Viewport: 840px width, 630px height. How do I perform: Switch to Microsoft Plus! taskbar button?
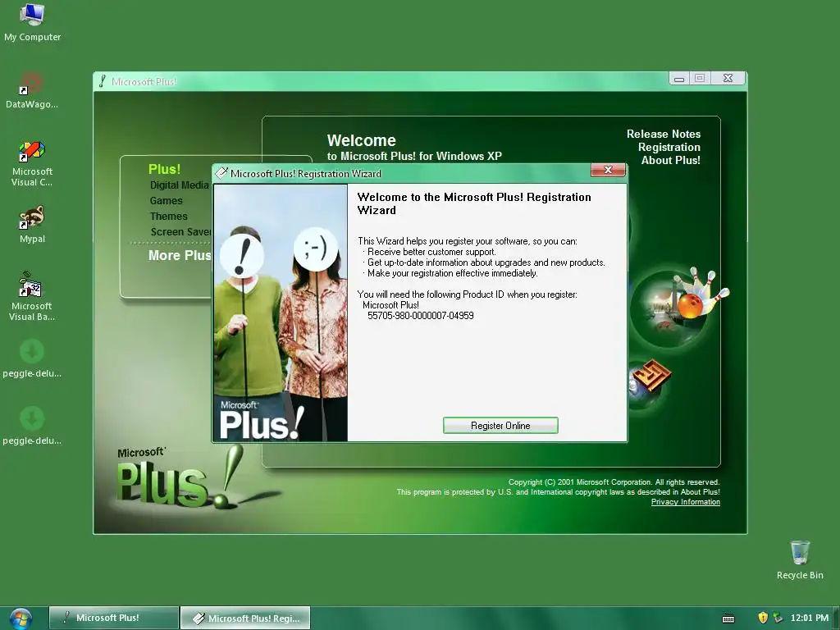pos(114,618)
